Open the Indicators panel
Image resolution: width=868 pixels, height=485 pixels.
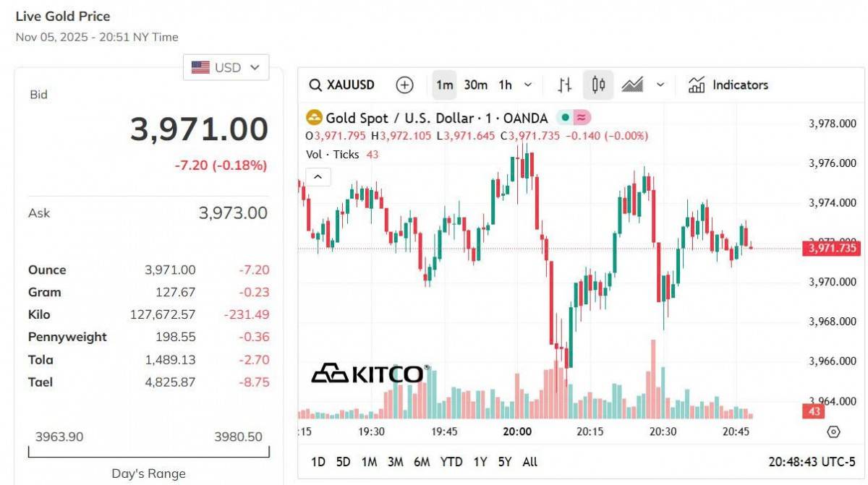pyautogui.click(x=728, y=85)
